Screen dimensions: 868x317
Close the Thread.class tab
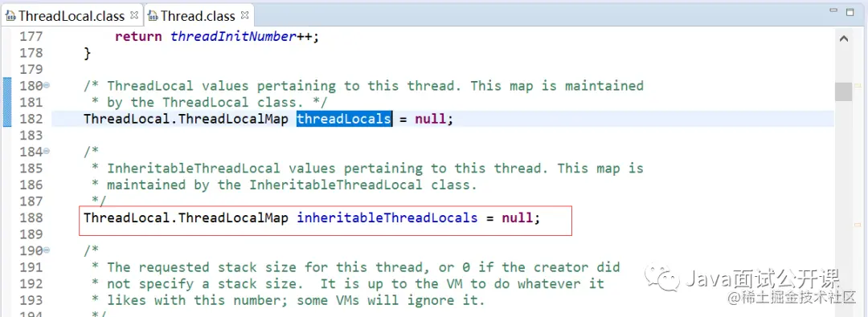[x=244, y=14]
